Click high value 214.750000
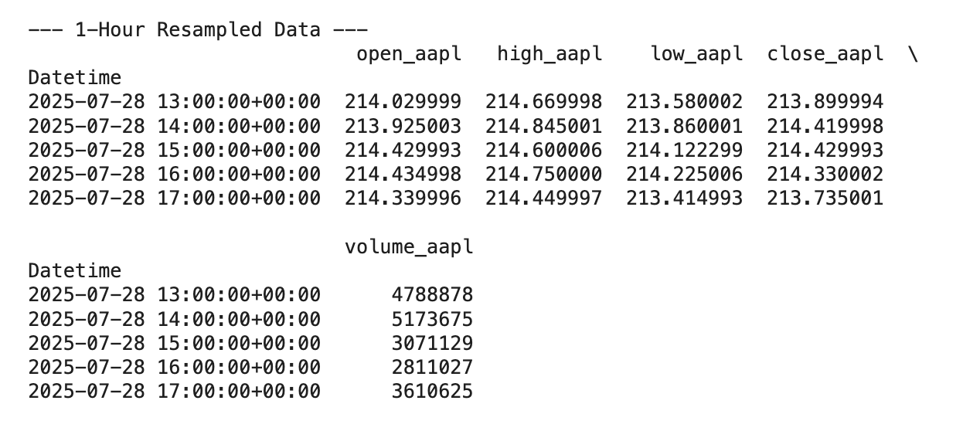 pyautogui.click(x=543, y=175)
